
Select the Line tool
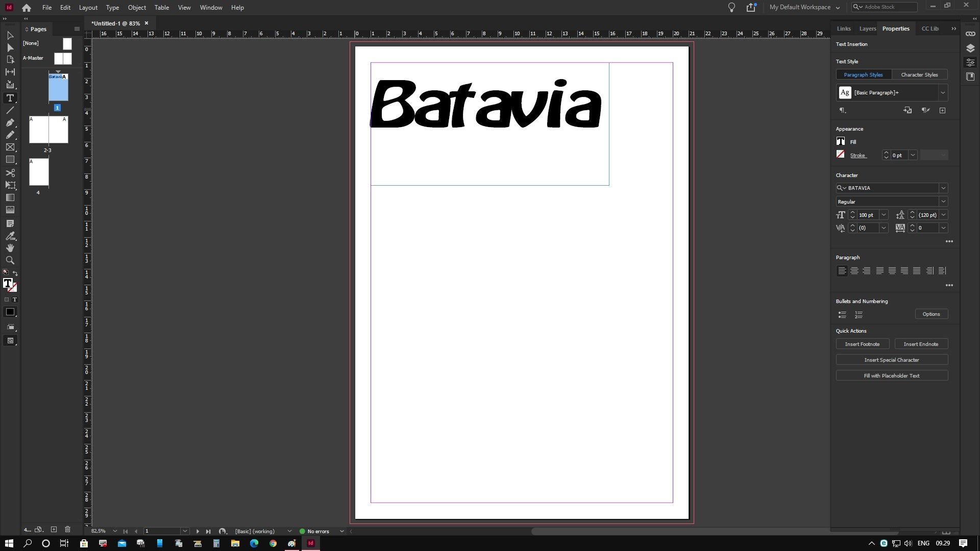coord(10,110)
